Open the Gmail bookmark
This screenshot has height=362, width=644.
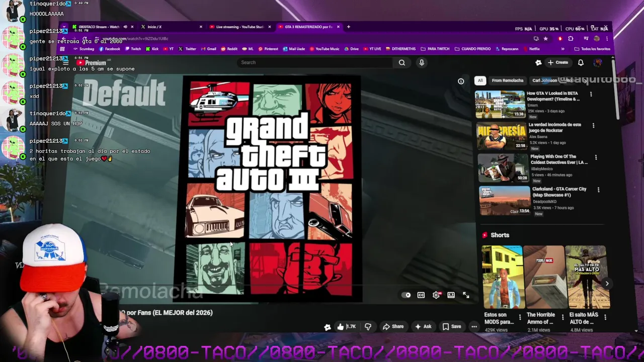[x=208, y=49]
